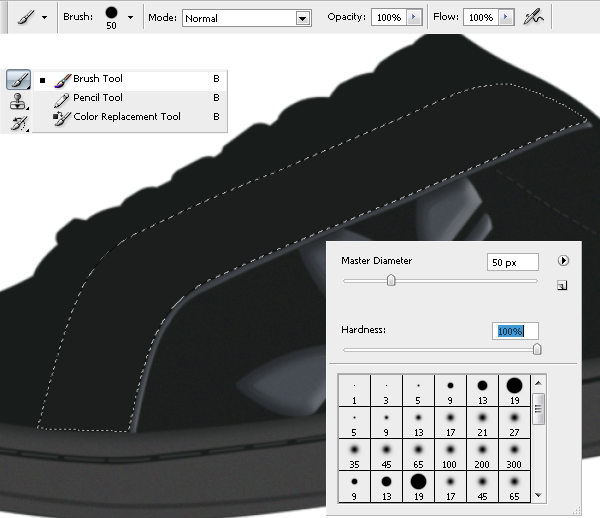Image resolution: width=600 pixels, height=518 pixels.
Task: Click the Hardness slider handle
Action: point(537,349)
